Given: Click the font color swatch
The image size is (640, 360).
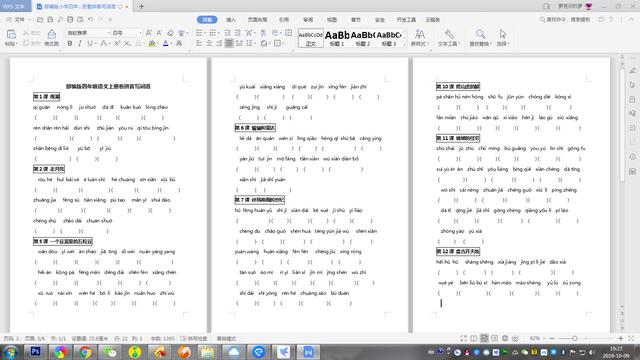Looking at the screenshot, I should [x=165, y=43].
